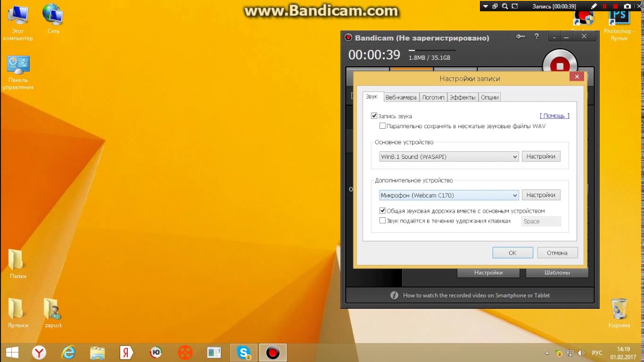The height and width of the screenshot is (362, 644).
Task: Cancel the dialog with Отмена button
Action: (x=557, y=253)
